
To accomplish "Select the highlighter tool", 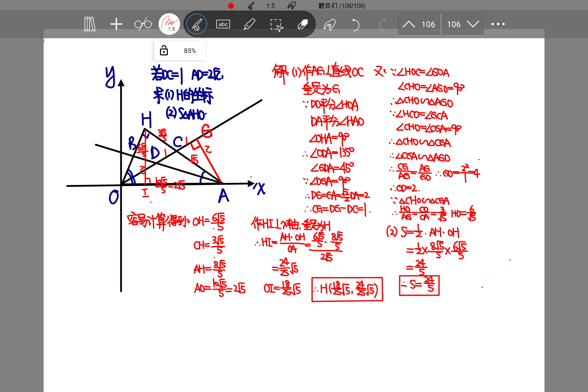I will click(249, 24).
